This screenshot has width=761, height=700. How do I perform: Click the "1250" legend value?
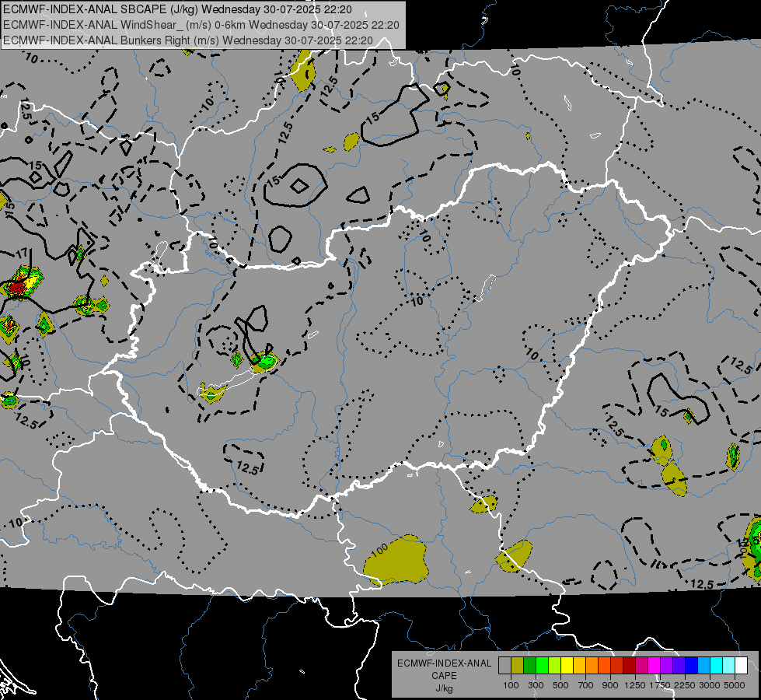tap(635, 685)
